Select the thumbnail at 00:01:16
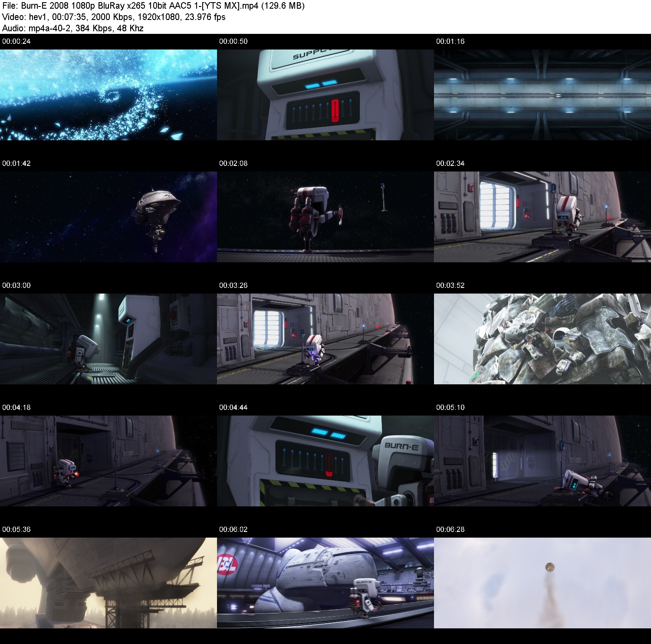The height and width of the screenshot is (644, 651). coord(542,95)
